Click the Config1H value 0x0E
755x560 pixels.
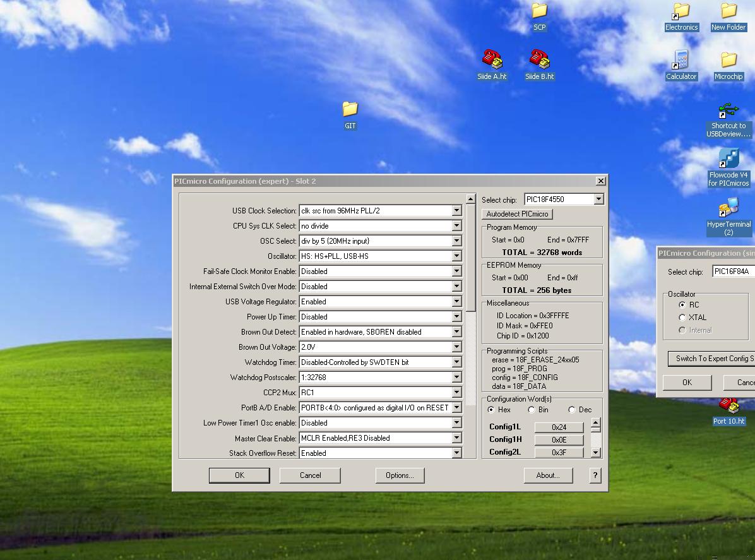click(x=559, y=439)
